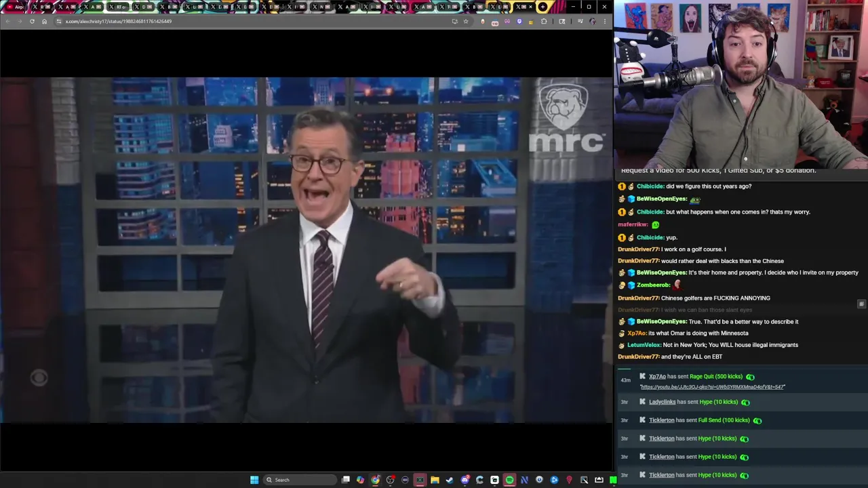Click Ladylinks in kicks list
Screen dimensions: 868x488
pos(662,402)
